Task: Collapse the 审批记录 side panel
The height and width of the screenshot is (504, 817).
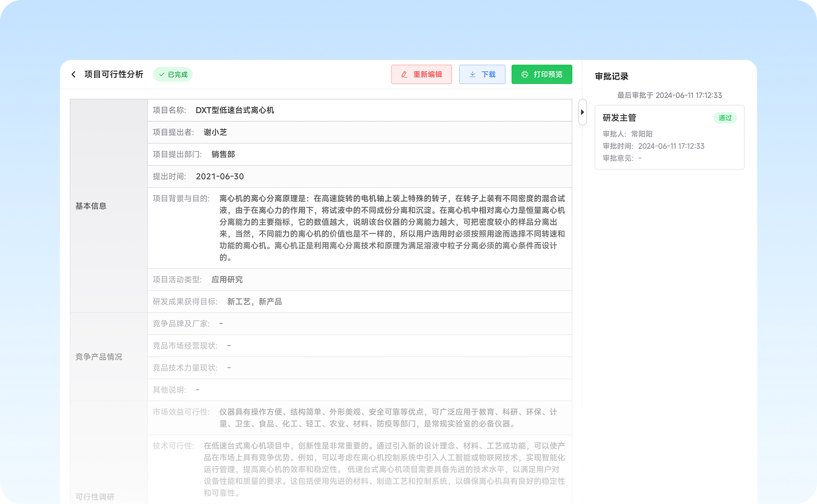Action: [x=582, y=112]
